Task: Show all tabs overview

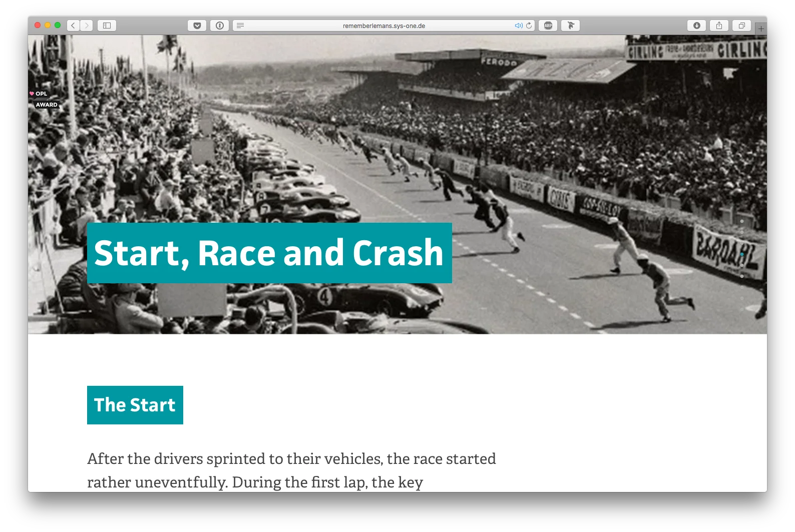Action: point(741,26)
